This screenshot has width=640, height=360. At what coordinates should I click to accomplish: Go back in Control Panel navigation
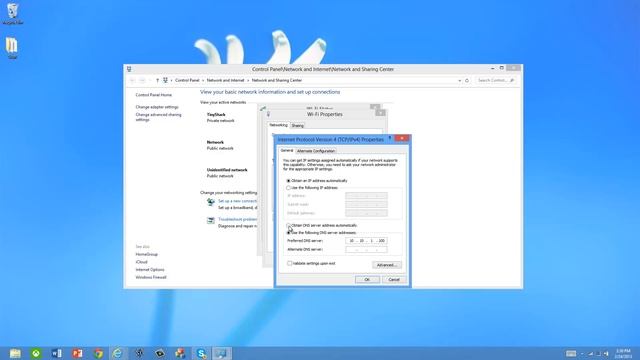tap(132, 80)
